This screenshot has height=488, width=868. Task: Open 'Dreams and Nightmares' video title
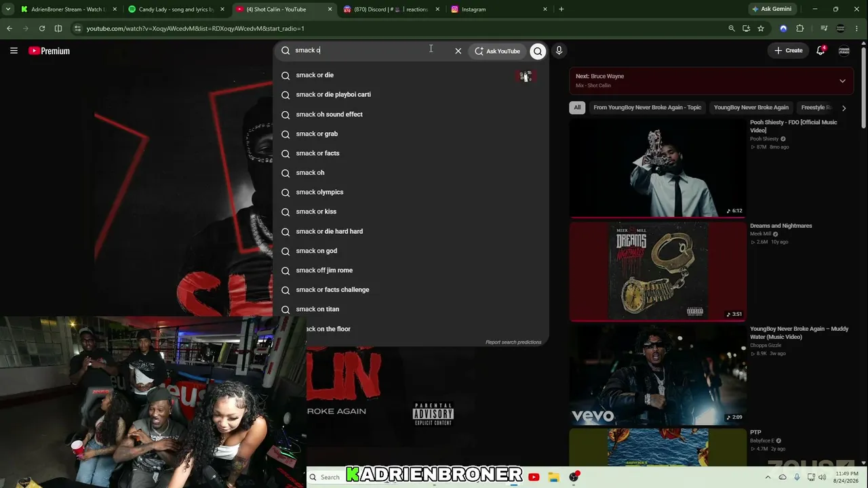pos(781,226)
